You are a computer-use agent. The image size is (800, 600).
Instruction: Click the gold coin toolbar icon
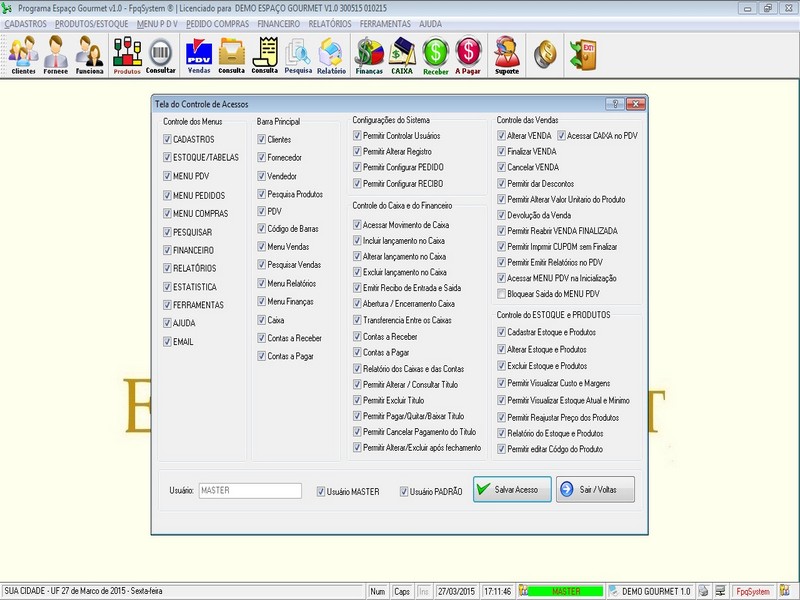[x=545, y=54]
